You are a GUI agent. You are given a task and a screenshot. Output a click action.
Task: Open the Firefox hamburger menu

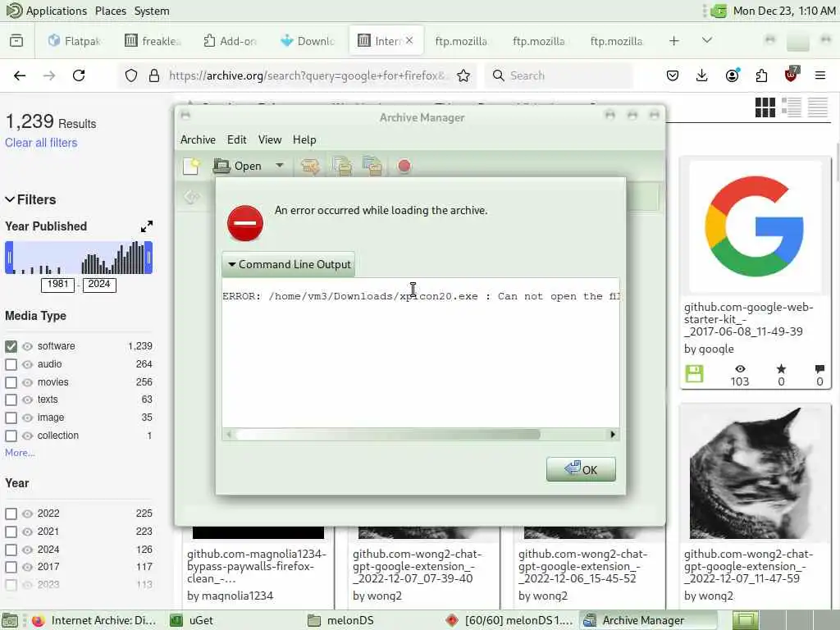[x=820, y=75]
